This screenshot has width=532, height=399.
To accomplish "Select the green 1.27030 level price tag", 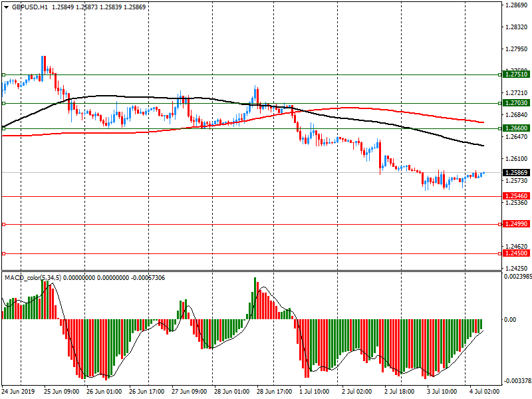I will 516,103.
